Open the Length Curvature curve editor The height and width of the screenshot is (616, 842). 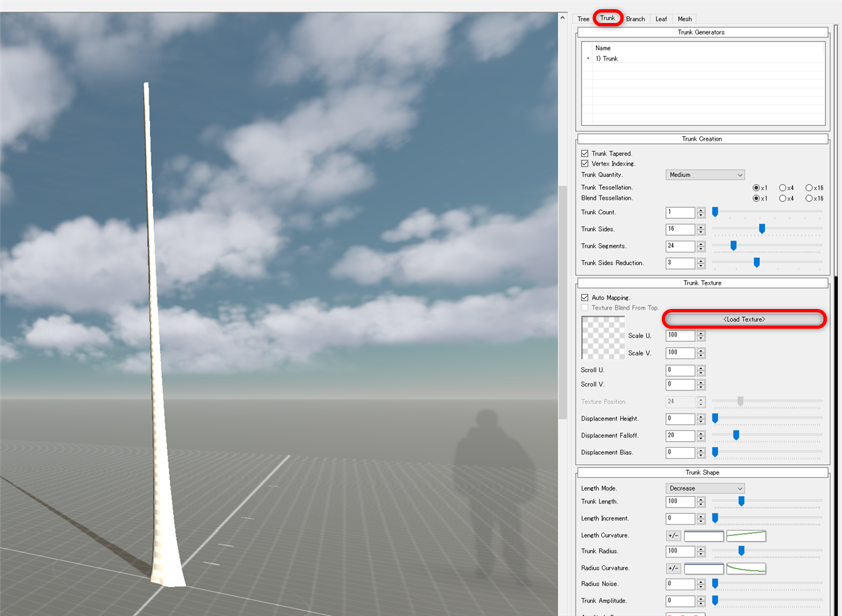[x=746, y=536]
